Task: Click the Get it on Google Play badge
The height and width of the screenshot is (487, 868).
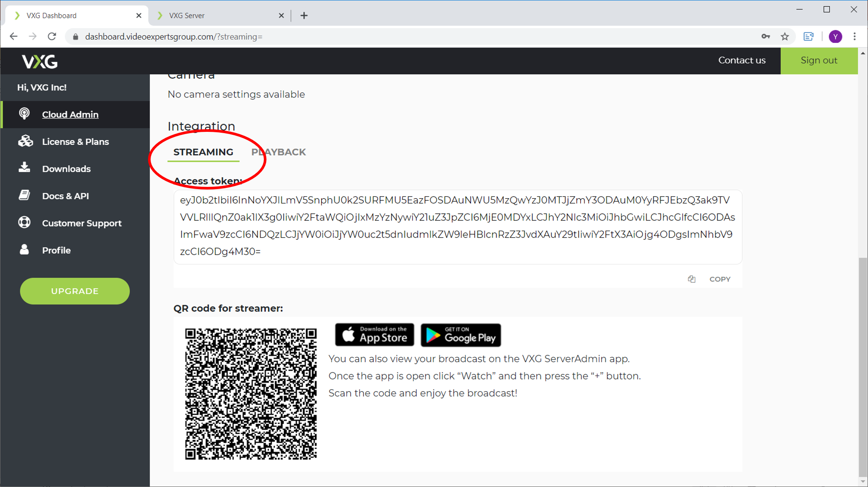Action: pos(460,335)
